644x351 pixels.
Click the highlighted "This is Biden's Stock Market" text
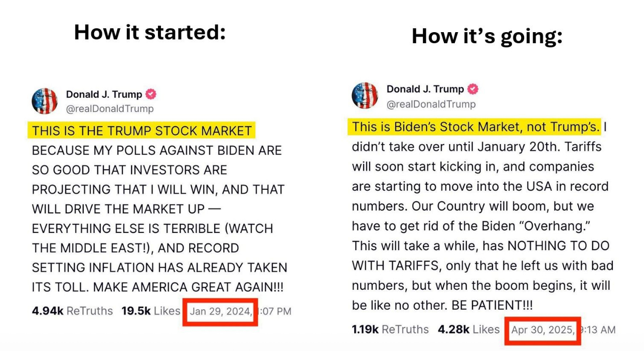pos(475,127)
